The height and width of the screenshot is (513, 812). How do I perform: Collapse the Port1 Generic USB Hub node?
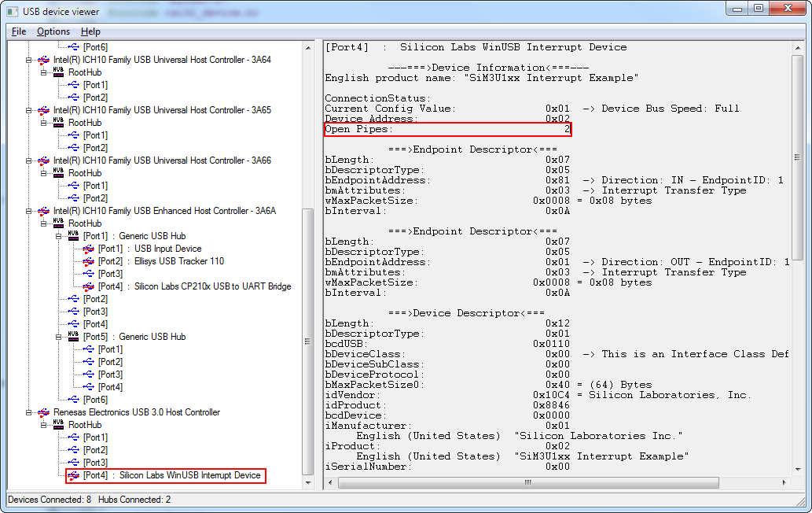click(x=59, y=236)
